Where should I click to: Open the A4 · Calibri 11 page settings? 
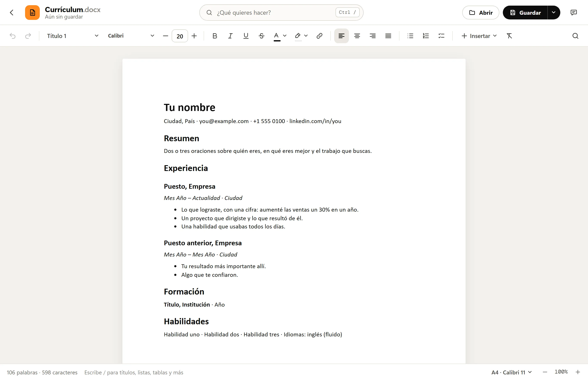tap(511, 372)
